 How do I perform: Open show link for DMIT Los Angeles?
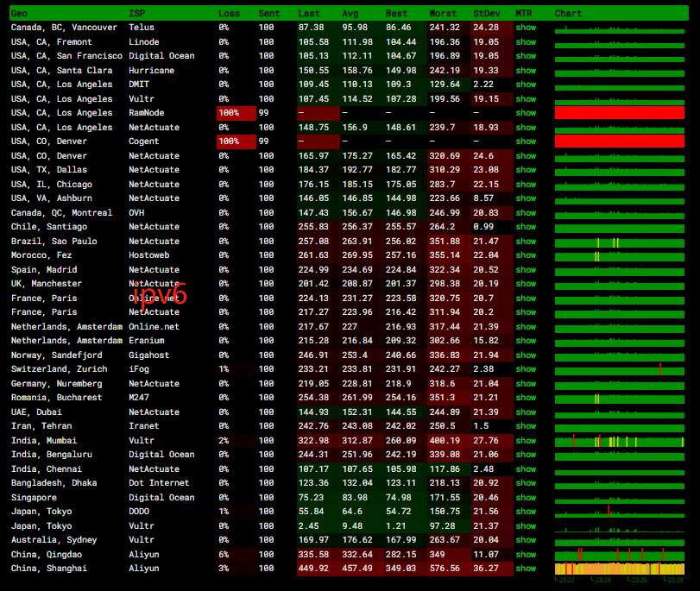pos(526,85)
